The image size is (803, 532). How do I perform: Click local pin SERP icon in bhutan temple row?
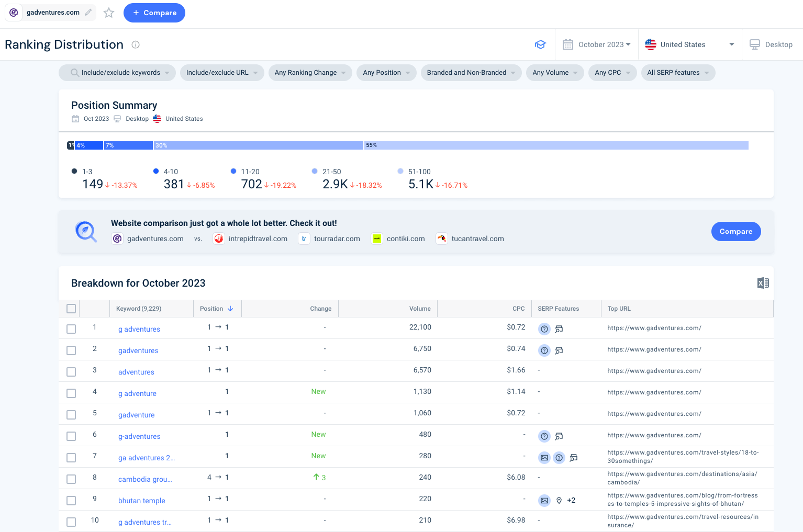(559, 501)
